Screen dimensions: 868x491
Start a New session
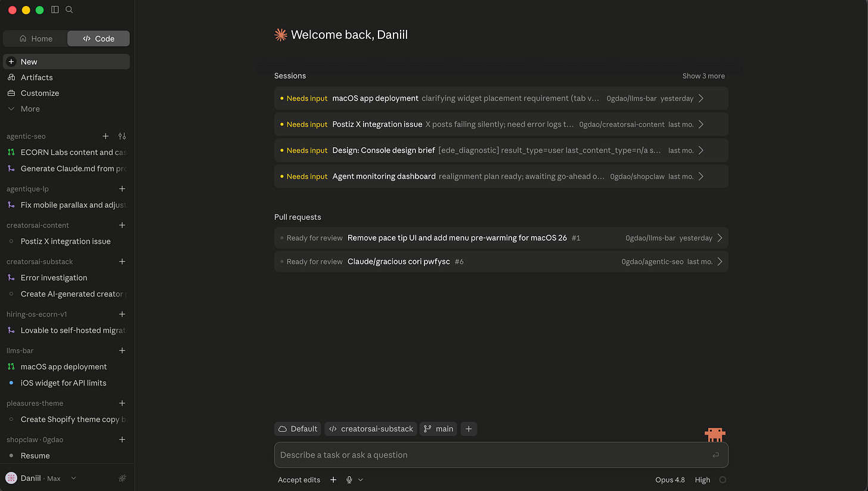tap(66, 61)
